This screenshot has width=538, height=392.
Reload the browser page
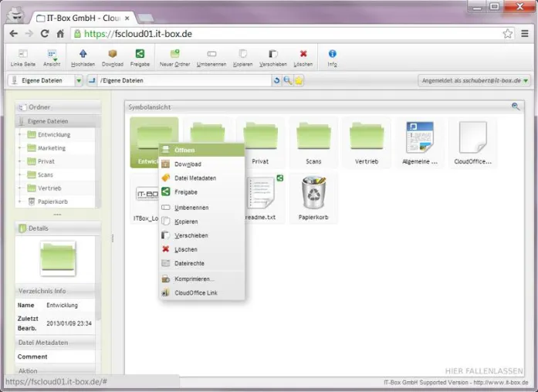click(45, 34)
